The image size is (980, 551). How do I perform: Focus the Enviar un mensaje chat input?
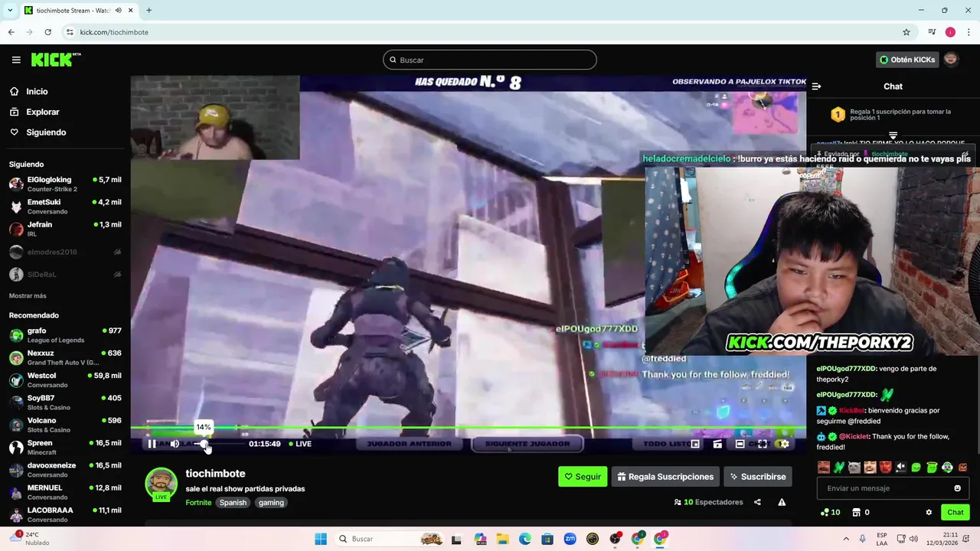click(893, 488)
